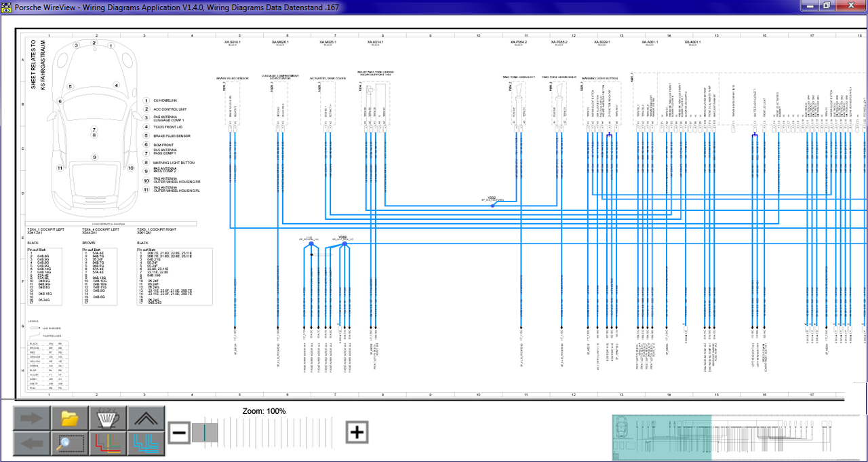This screenshot has height=462, width=868.
Task: Click connector label 'XA.A001.1'
Action: (x=650, y=42)
